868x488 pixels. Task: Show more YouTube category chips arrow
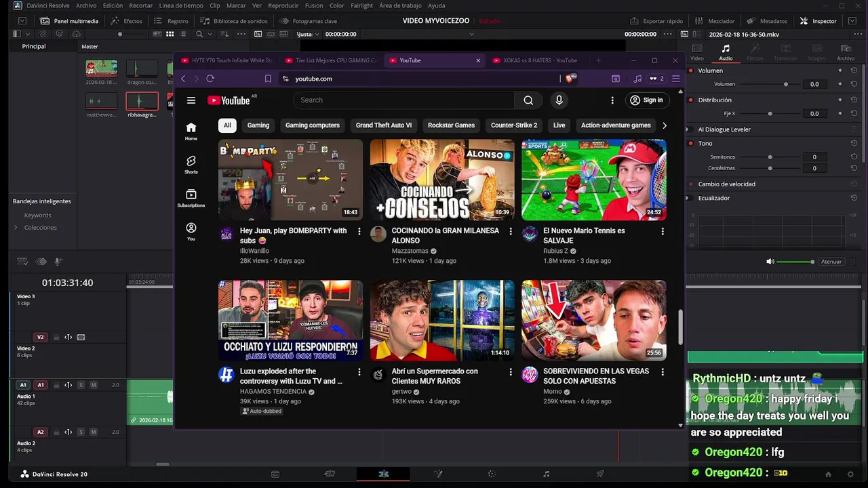tap(665, 125)
